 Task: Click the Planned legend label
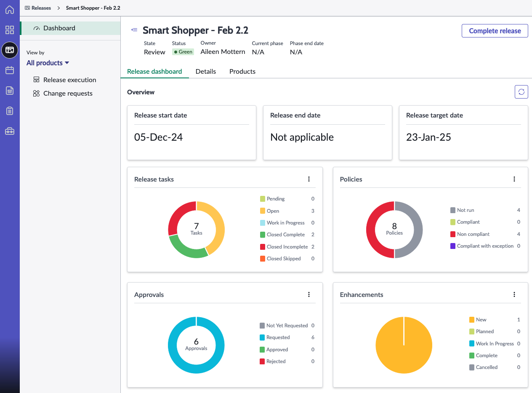point(485,332)
